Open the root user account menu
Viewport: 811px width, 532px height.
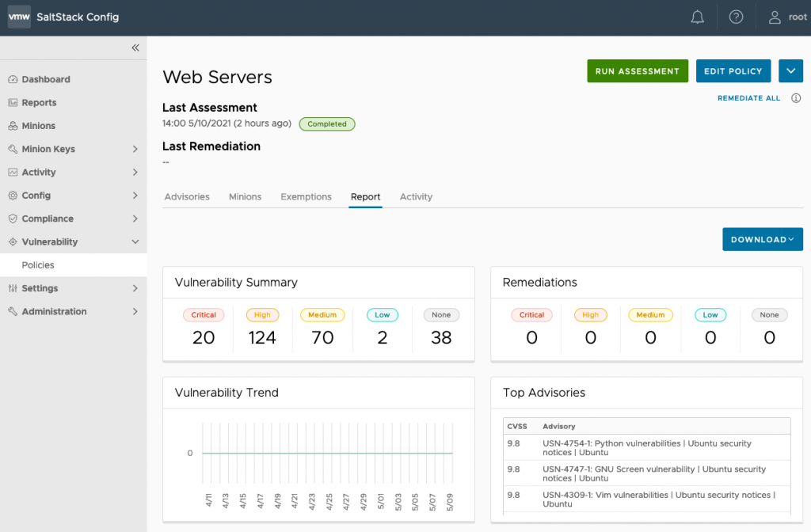(x=787, y=17)
